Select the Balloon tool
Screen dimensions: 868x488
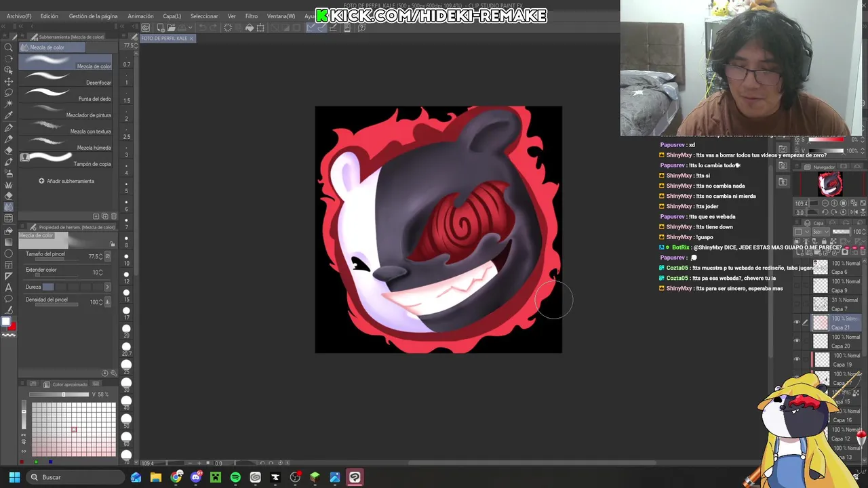tap(9, 300)
